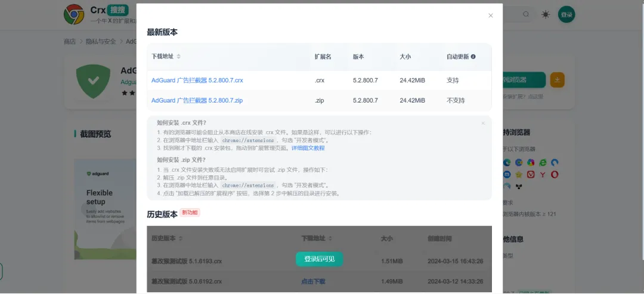Image resolution: width=644 pixels, height=294 pixels.
Task: Open the 详细图文教程 tutorial link
Action: tap(308, 148)
